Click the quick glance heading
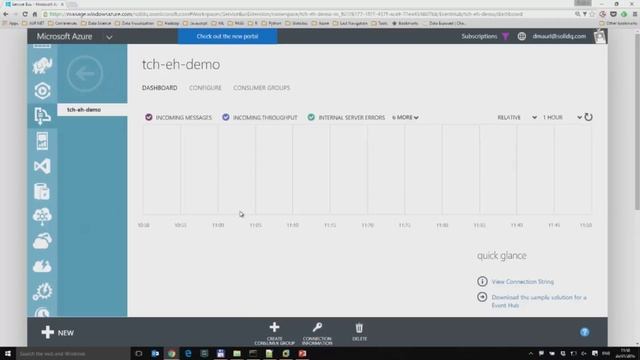 pyautogui.click(x=502, y=256)
